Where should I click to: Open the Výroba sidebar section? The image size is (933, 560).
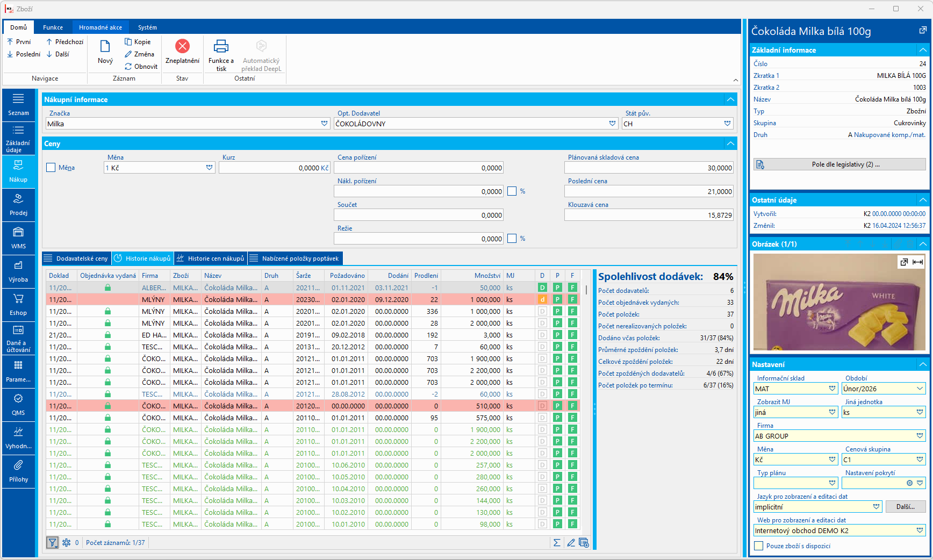coord(18,271)
